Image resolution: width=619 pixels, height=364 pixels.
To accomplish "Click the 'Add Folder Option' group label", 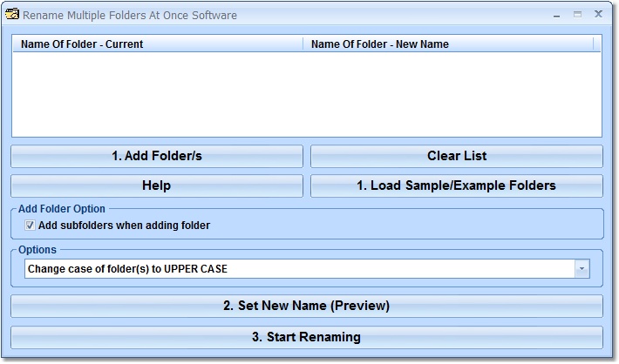I will [x=62, y=209].
